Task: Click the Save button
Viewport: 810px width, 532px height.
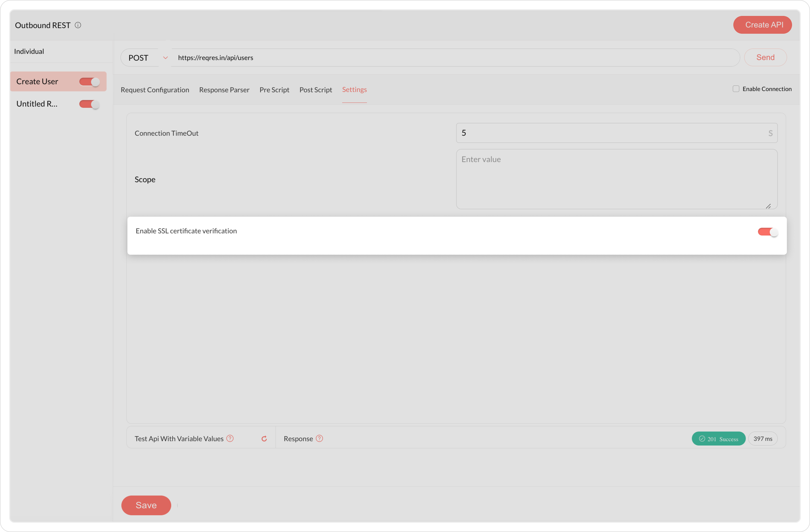Action: 146,505
